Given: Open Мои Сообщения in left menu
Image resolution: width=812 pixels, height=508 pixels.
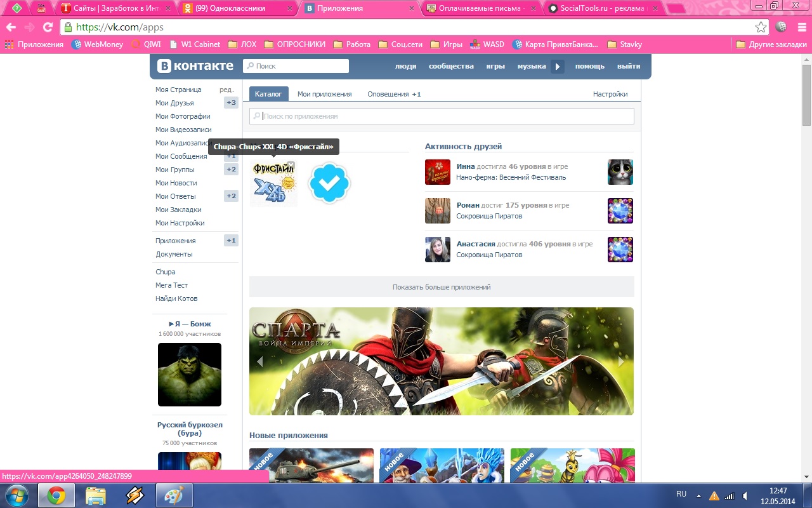Looking at the screenshot, I should click(181, 156).
